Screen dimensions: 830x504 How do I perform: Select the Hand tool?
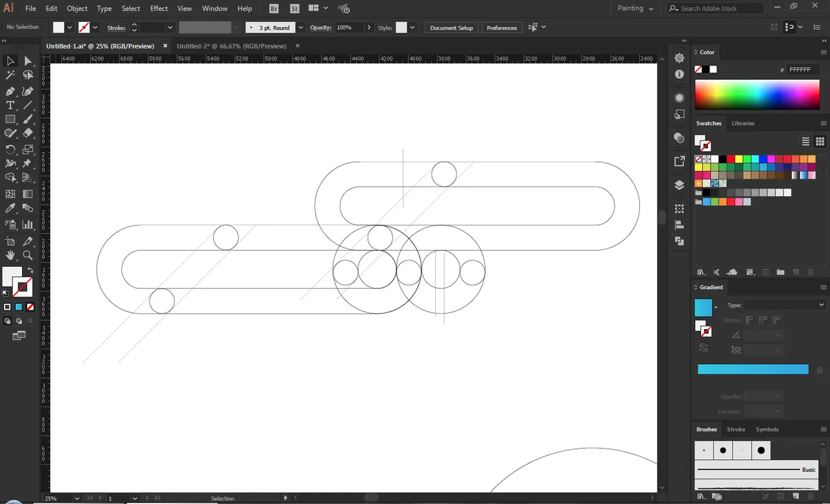tap(10, 255)
